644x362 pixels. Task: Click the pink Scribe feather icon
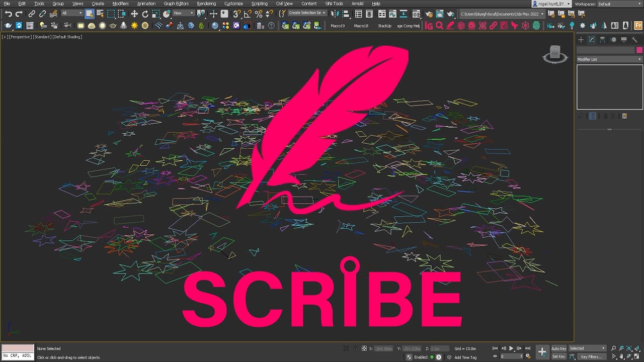(450, 26)
